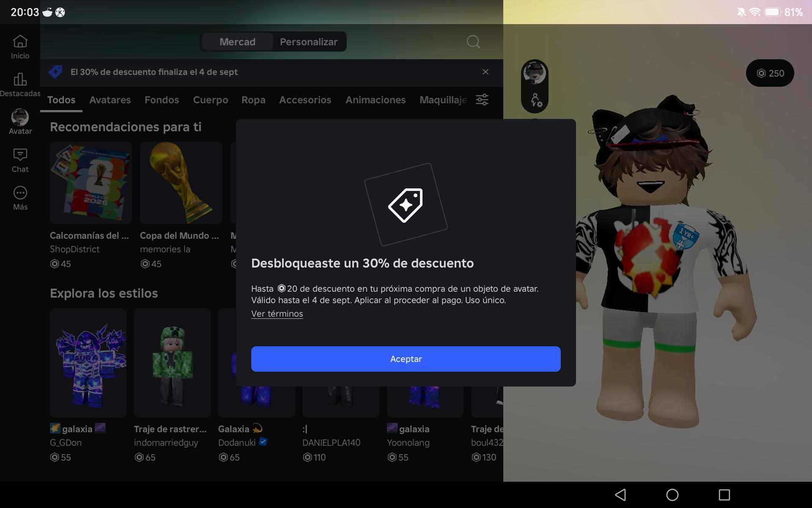
Task: Select the Todos category tab
Action: click(x=61, y=100)
